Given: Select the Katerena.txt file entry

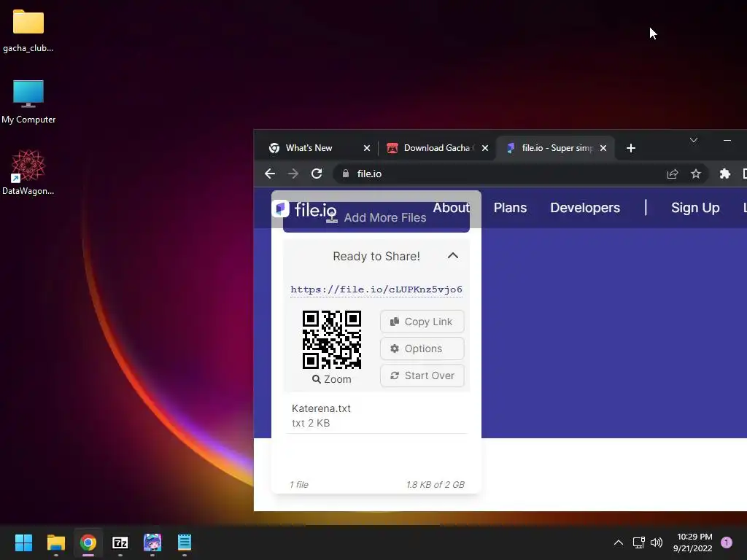Looking at the screenshot, I should tap(376, 415).
